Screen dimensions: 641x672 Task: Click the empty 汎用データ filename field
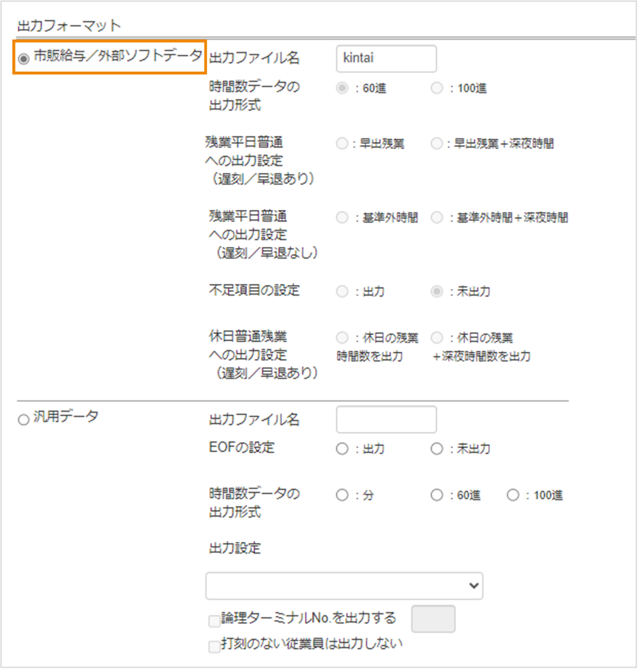[386, 419]
